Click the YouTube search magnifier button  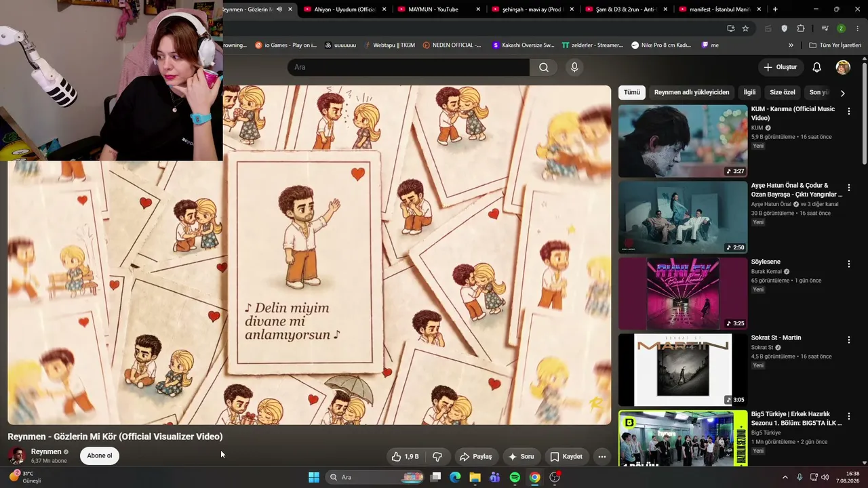coord(544,67)
